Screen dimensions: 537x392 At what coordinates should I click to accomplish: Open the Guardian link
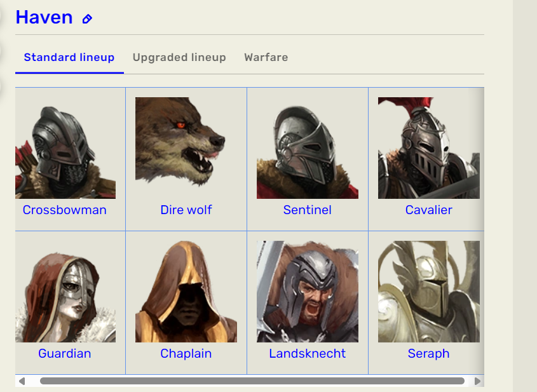click(65, 353)
